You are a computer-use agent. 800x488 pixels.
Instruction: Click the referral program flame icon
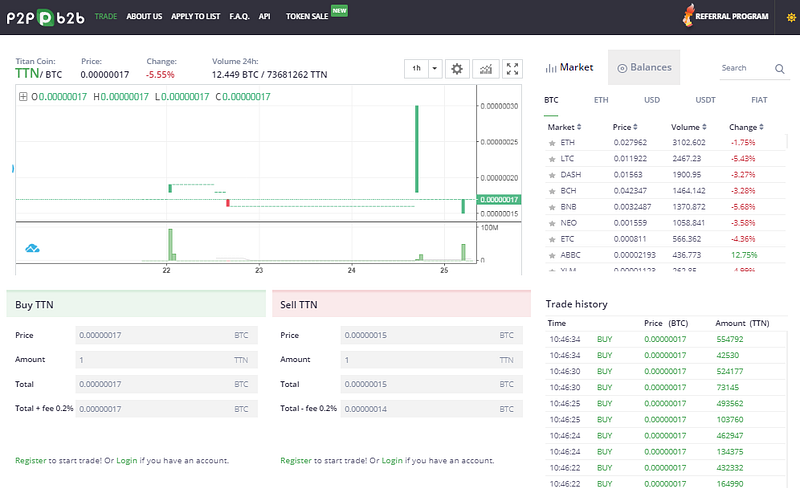[x=689, y=15]
